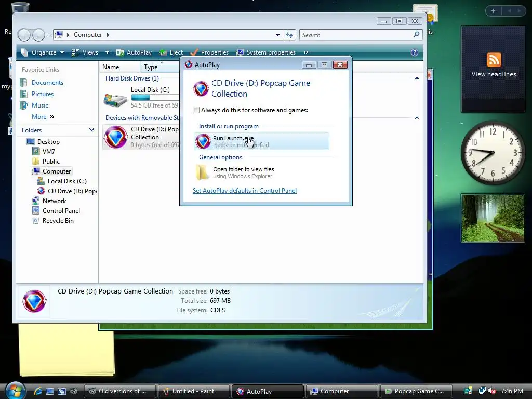Switch to Old versions of taskbar button
Screen dimensions: 532x399
point(120,391)
